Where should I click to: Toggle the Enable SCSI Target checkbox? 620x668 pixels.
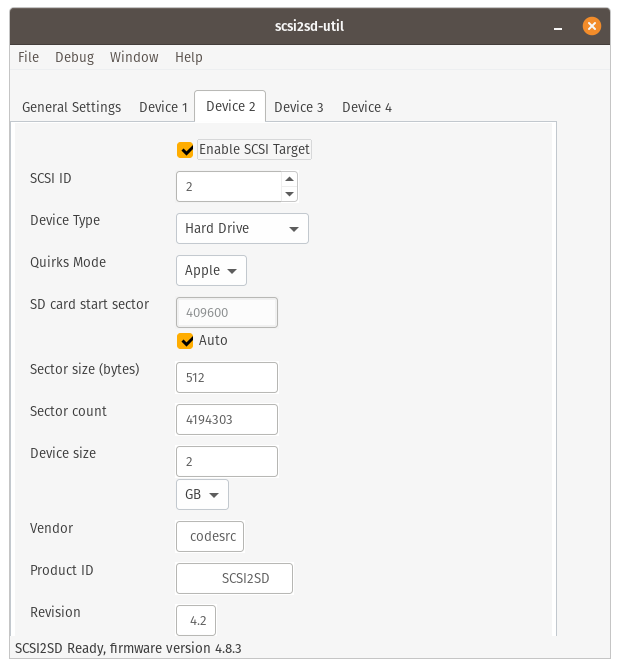point(185,150)
